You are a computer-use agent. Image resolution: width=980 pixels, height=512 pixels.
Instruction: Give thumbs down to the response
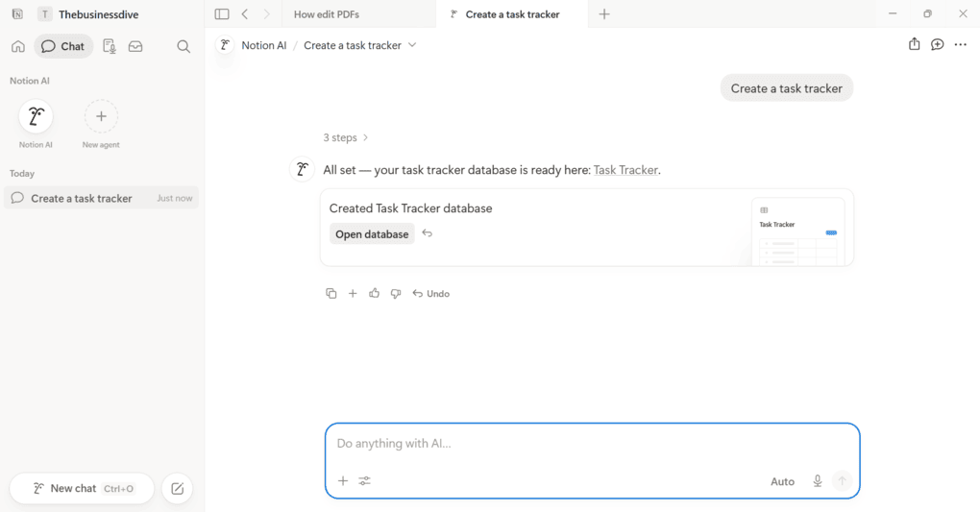point(396,293)
